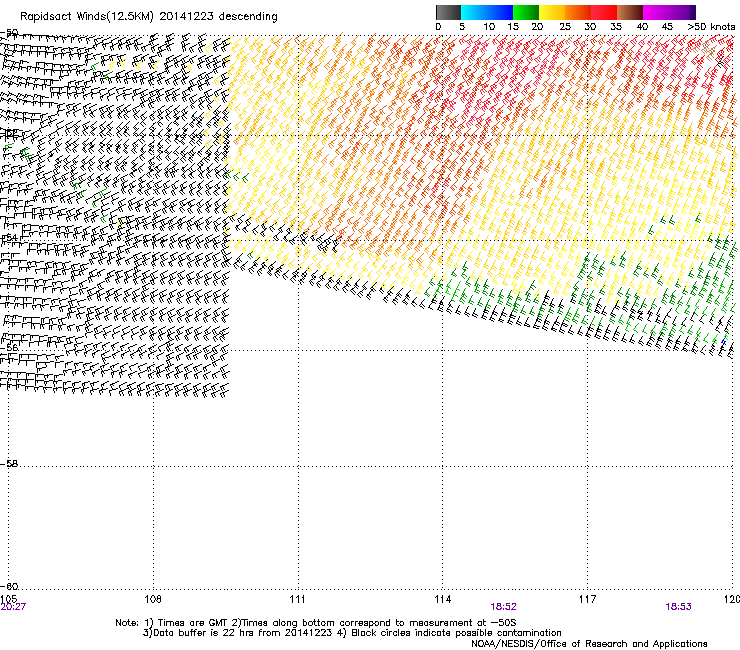Click the magenta 40-45 knots color swatch
This screenshot has width=740, height=650.
pos(656,12)
